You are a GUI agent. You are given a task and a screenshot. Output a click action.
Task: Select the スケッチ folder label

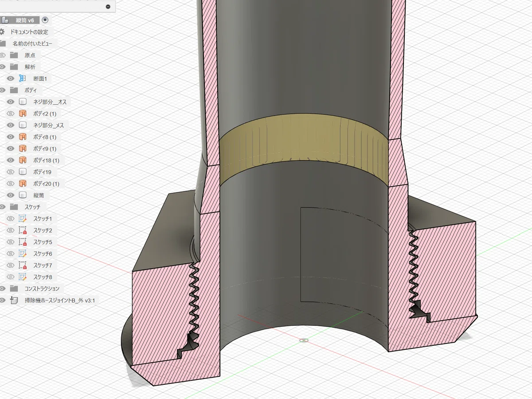[x=32, y=207]
